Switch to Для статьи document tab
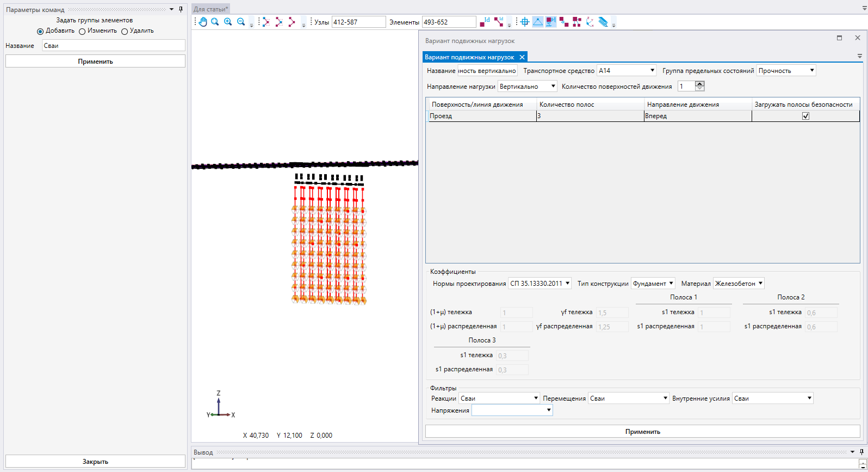868x472 pixels. tap(211, 9)
